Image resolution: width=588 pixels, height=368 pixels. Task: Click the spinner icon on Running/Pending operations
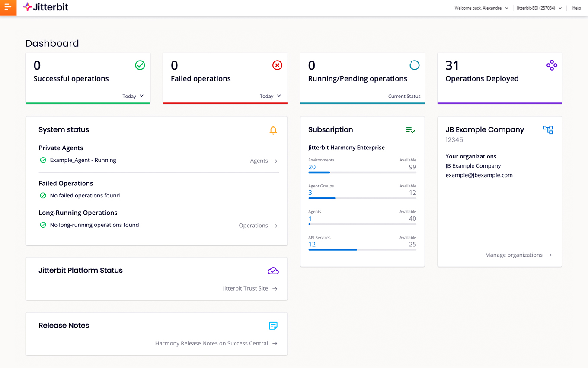tap(414, 65)
